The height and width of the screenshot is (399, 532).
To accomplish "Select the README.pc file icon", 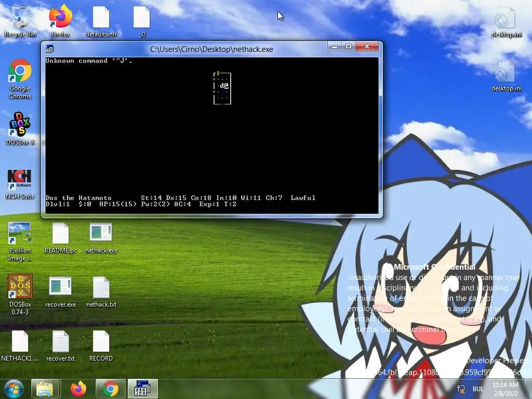I will click(x=60, y=237).
